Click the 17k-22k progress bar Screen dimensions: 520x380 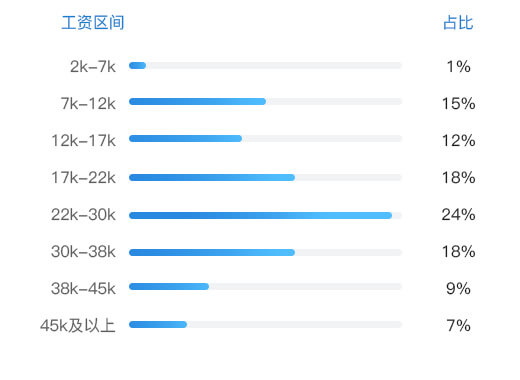pyautogui.click(x=265, y=177)
